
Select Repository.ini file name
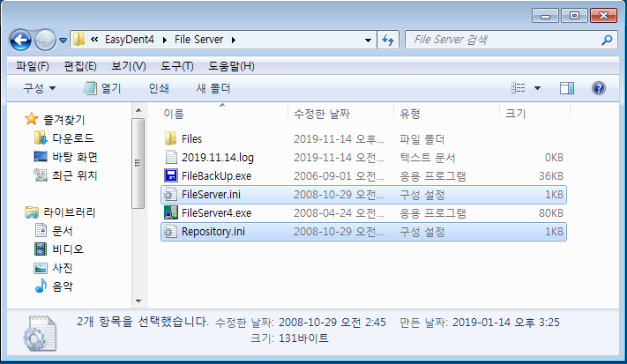213,232
